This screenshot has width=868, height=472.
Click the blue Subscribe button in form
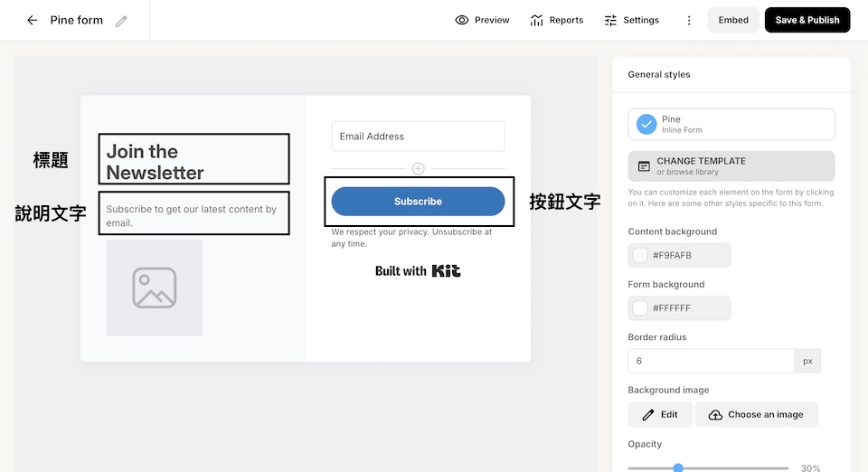point(418,202)
